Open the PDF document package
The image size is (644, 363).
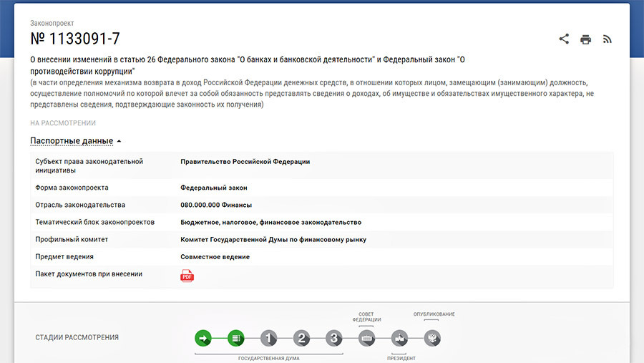click(187, 276)
